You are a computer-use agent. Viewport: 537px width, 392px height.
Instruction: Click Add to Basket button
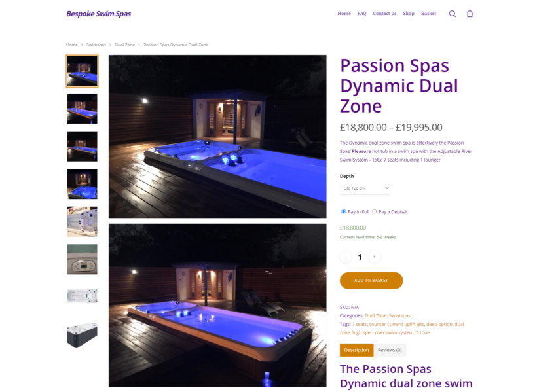pos(371,280)
